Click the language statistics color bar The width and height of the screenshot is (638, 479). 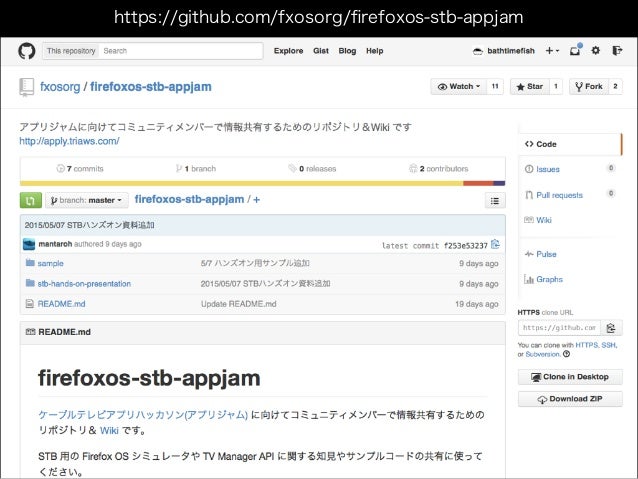click(x=262, y=184)
